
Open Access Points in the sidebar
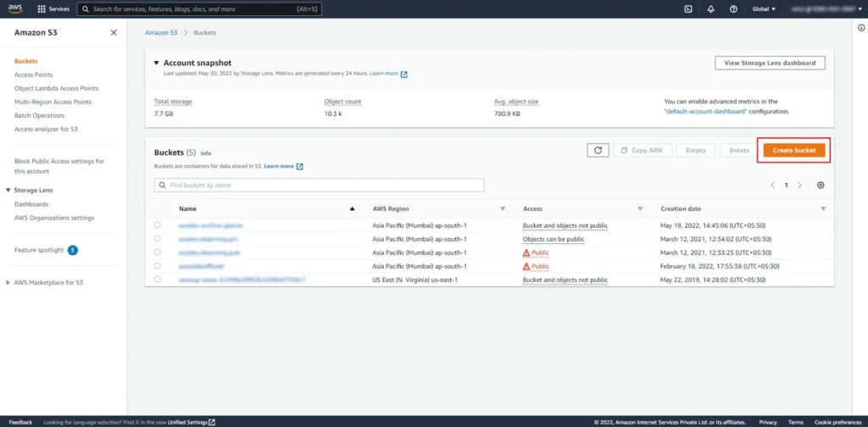point(33,75)
